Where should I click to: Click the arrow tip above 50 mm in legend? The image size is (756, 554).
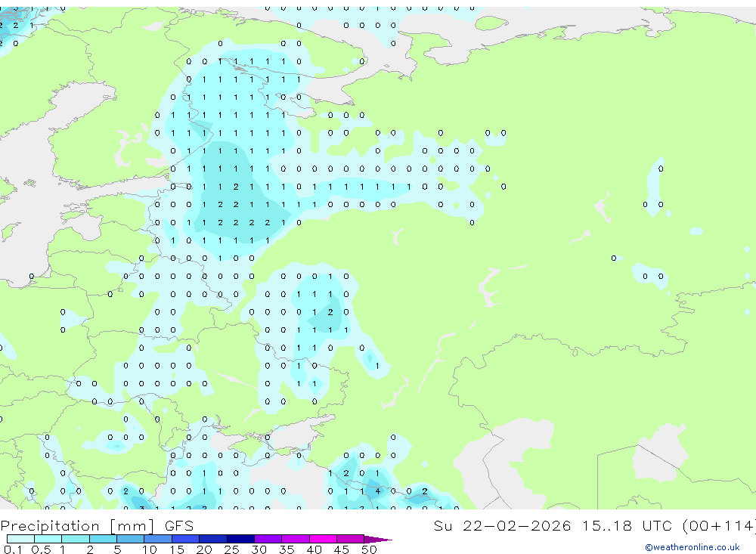point(378,539)
